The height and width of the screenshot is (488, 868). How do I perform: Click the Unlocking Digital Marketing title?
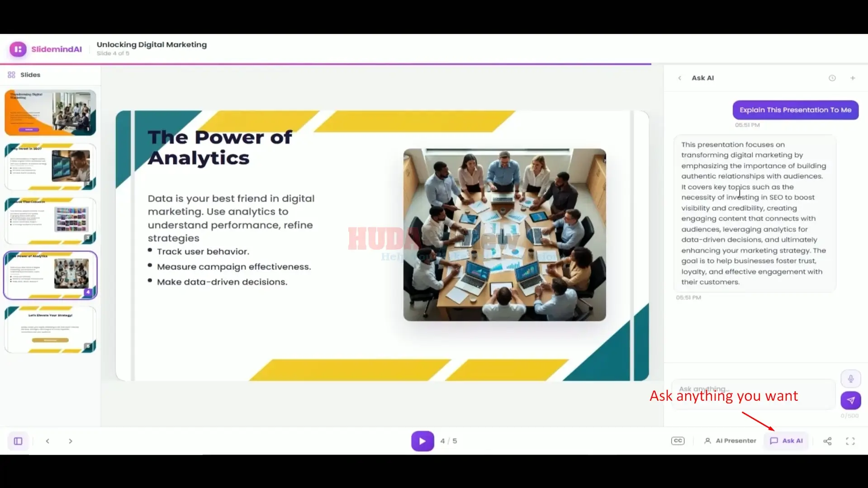click(152, 44)
